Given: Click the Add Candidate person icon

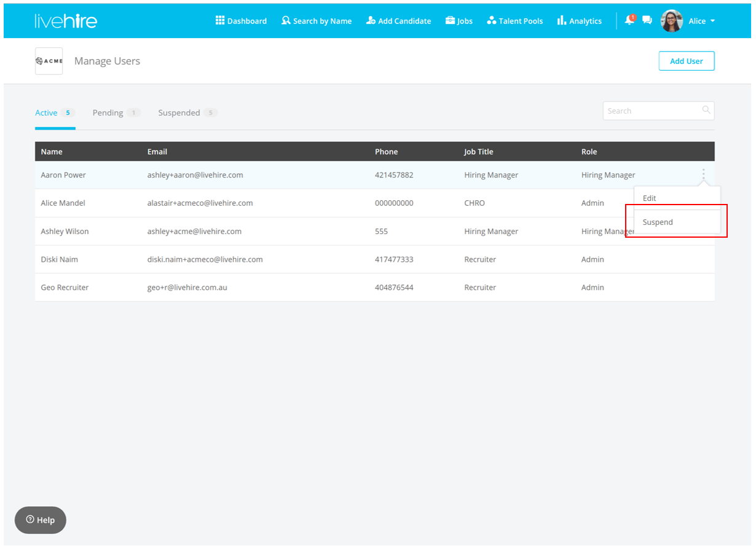Looking at the screenshot, I should [371, 20].
